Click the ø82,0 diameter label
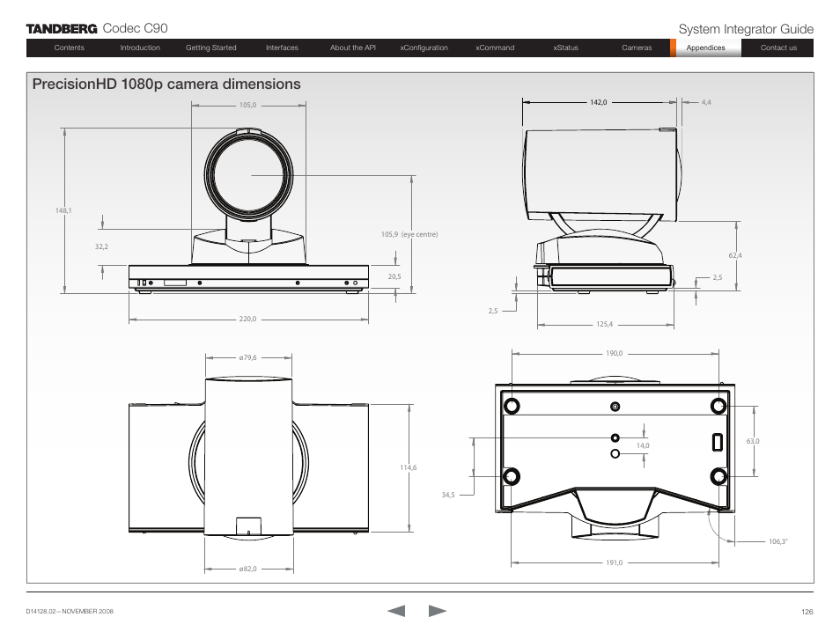840x632 pixels. [x=247, y=569]
